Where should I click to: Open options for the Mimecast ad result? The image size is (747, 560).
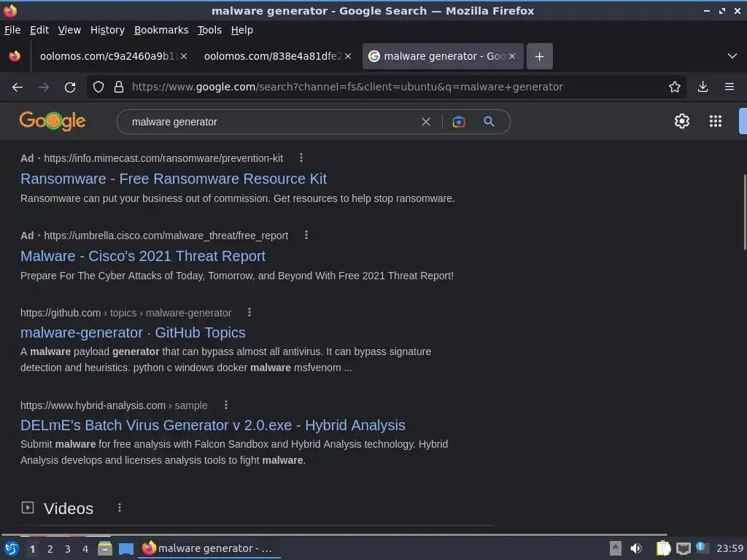[301, 157]
